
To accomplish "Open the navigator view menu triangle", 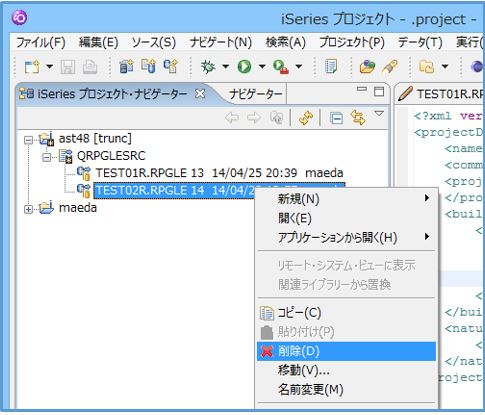I will pos(379,114).
